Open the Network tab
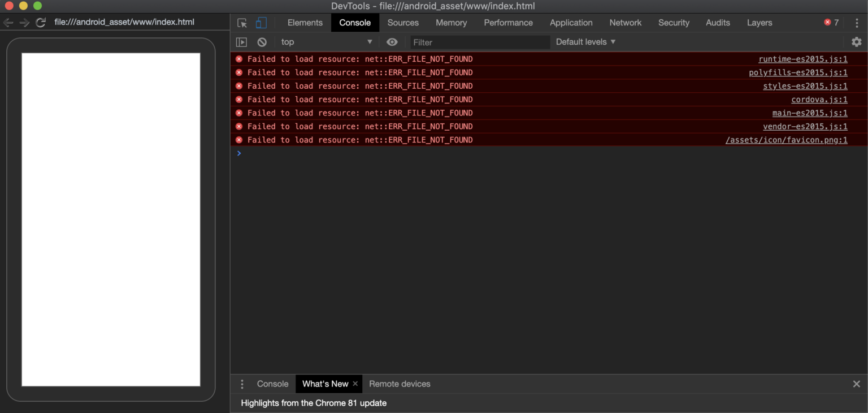Viewport: 868px width, 413px height. (625, 23)
